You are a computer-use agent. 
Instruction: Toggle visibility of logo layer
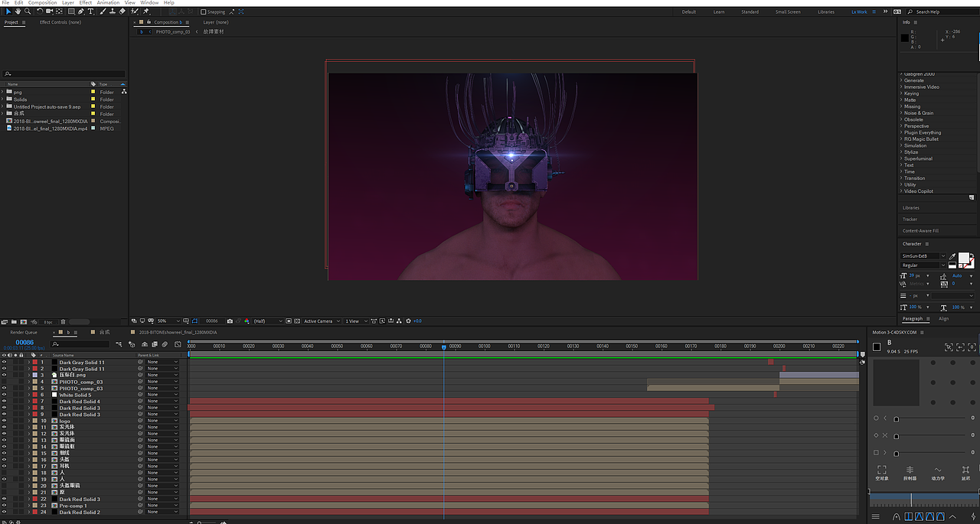(4, 421)
